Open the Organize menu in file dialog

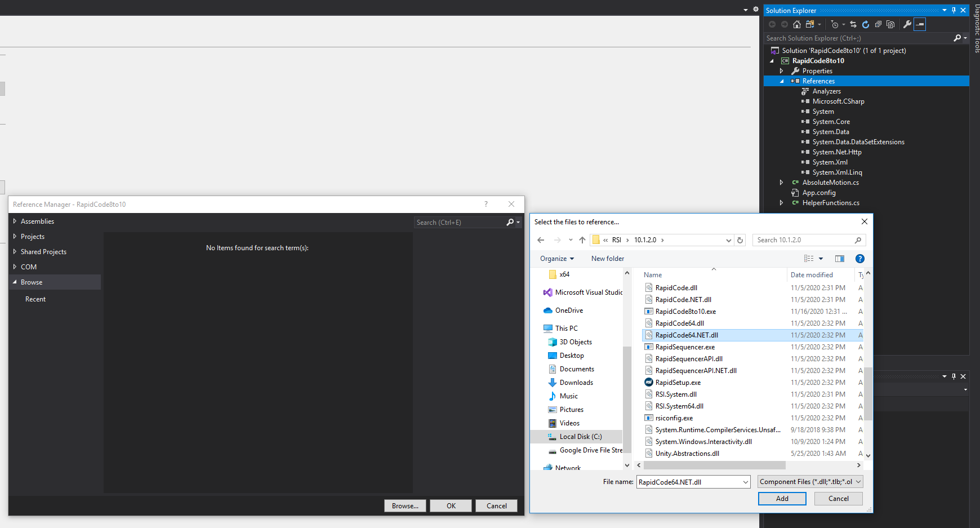(557, 259)
